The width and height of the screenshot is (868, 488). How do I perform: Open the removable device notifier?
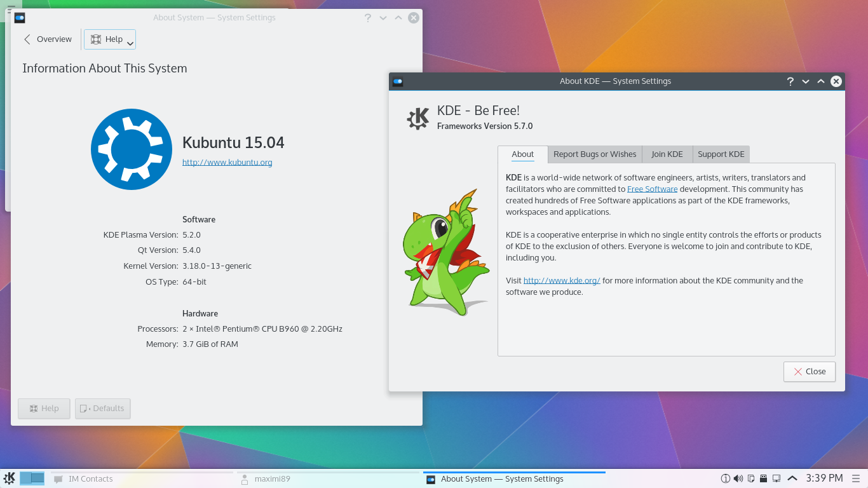pyautogui.click(x=763, y=478)
